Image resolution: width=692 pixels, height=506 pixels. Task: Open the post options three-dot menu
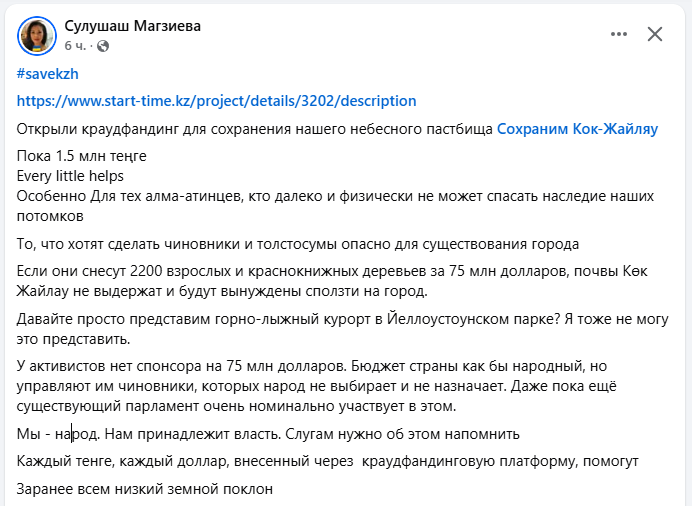[x=619, y=34]
